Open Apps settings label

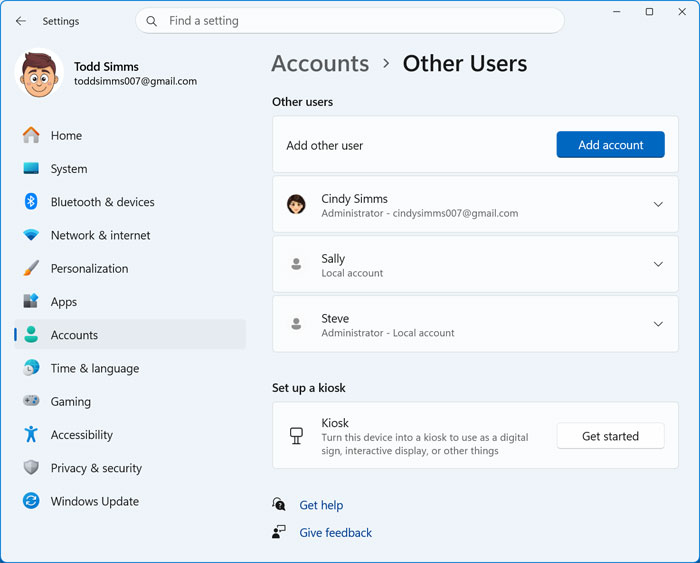[63, 302]
